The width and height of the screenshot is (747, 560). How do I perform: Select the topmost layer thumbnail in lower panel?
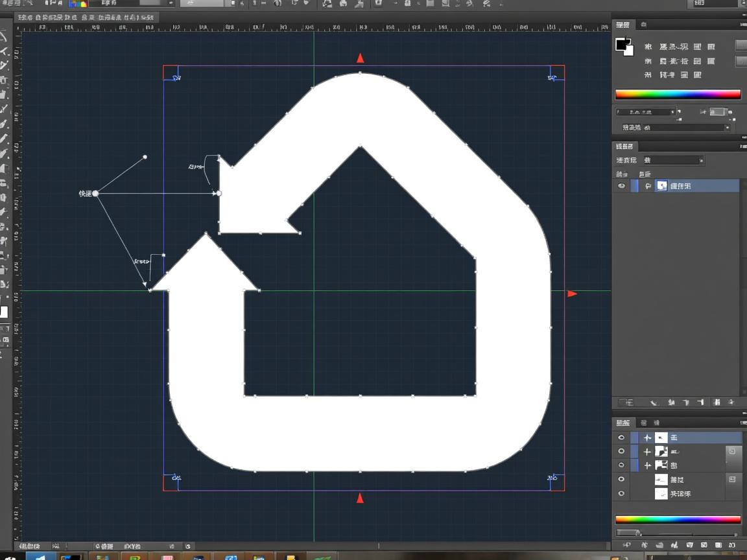(x=661, y=438)
